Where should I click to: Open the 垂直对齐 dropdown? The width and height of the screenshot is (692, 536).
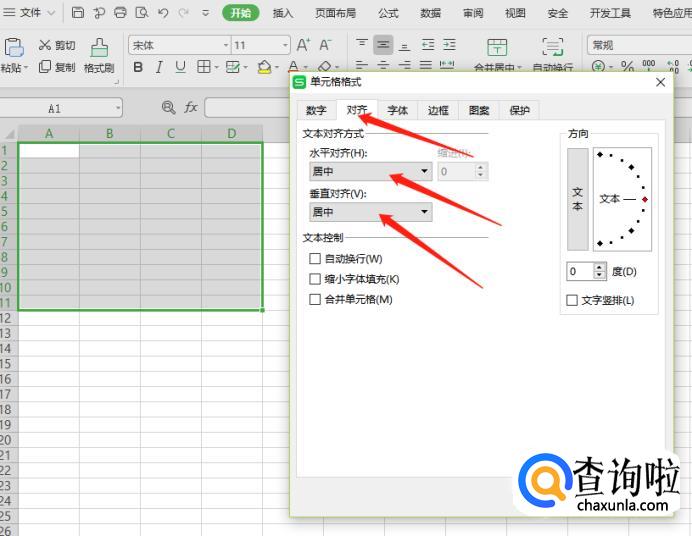(x=371, y=212)
